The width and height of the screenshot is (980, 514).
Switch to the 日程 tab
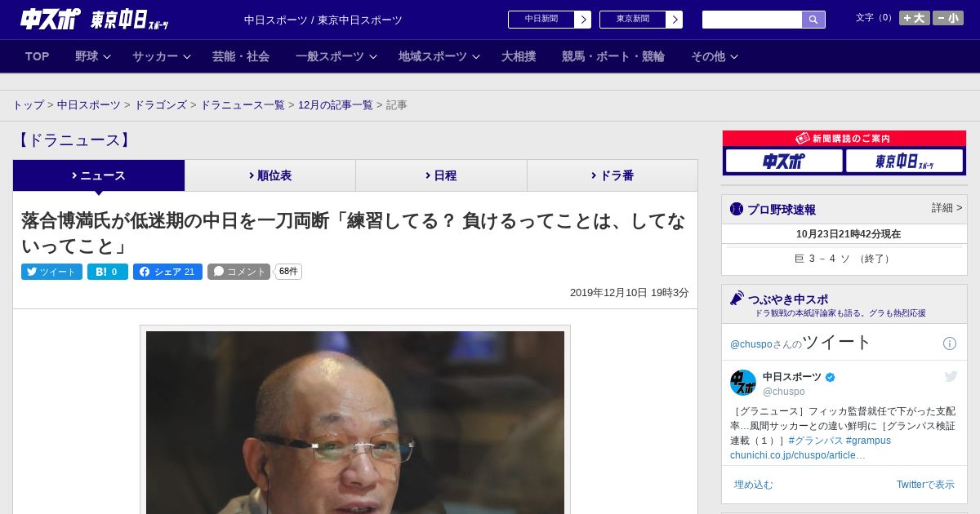(441, 175)
